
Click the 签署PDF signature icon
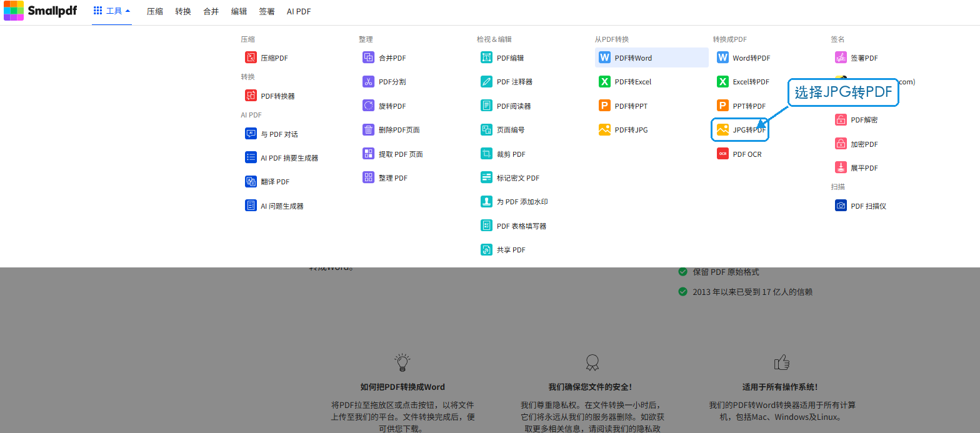(841, 57)
